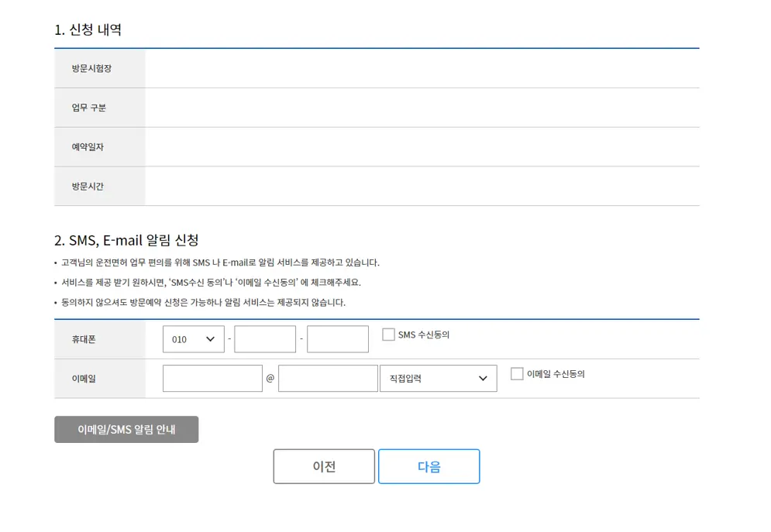Click the last phone number input field

click(x=338, y=338)
